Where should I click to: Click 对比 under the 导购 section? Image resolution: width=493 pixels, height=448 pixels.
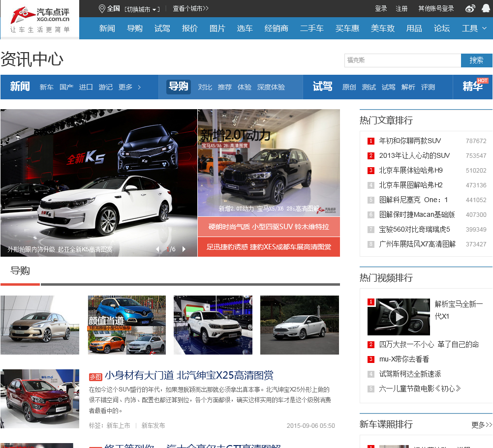(205, 87)
